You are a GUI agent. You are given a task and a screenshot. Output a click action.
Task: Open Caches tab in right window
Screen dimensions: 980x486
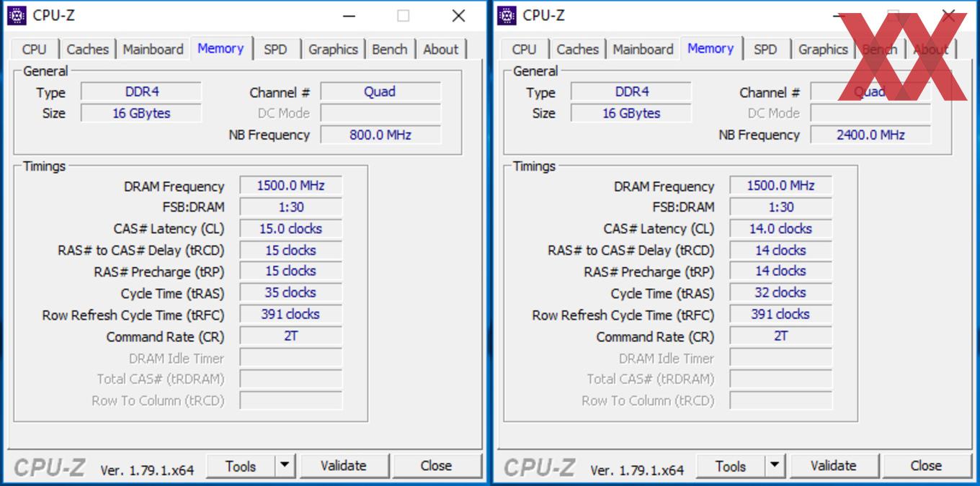577,49
